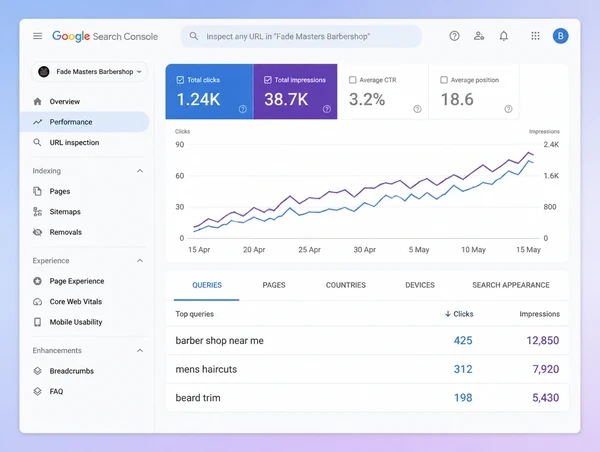Switch to the DEVICES tab

(x=420, y=285)
